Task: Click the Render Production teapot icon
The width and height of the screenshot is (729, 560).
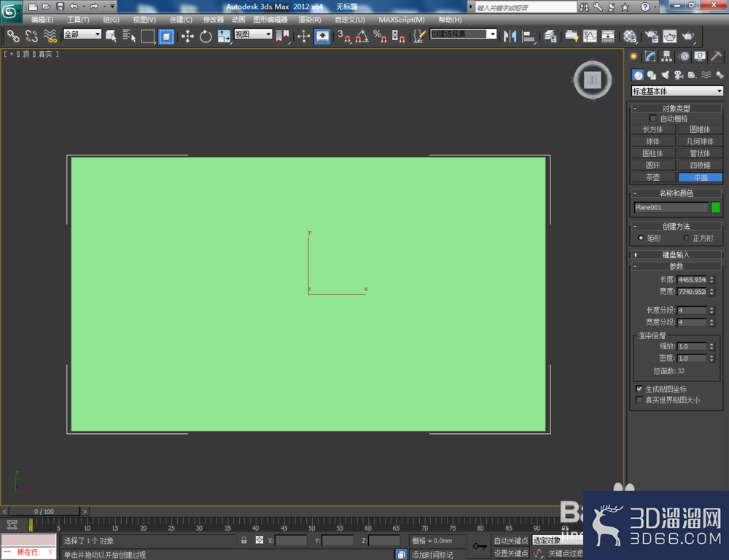Action: click(x=688, y=36)
